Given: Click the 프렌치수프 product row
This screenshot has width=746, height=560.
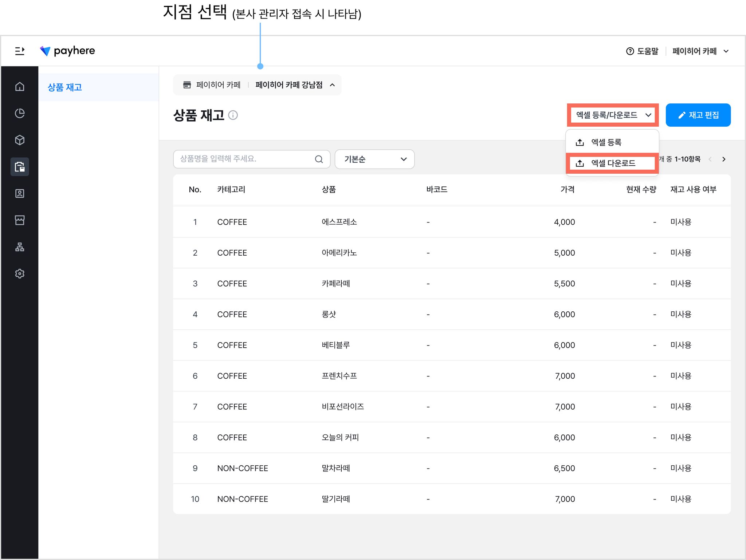Looking at the screenshot, I should pos(452,376).
